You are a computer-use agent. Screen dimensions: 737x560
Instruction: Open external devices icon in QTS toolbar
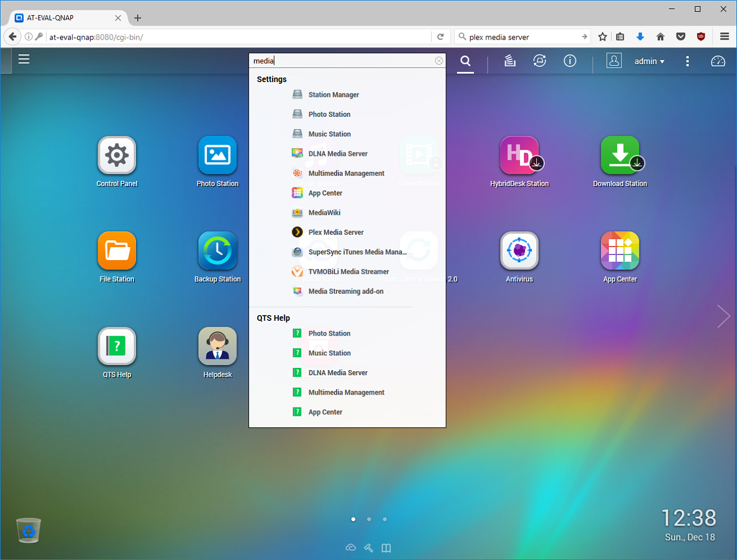coord(540,61)
